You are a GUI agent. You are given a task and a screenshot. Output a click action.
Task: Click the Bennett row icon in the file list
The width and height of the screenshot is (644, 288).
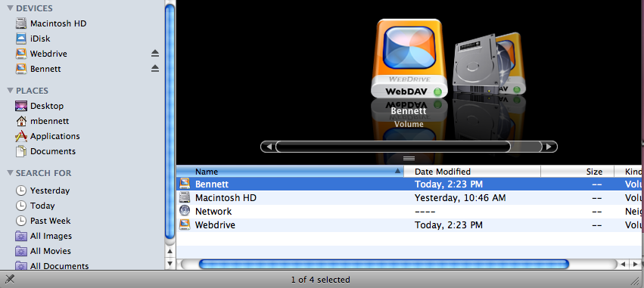point(185,184)
